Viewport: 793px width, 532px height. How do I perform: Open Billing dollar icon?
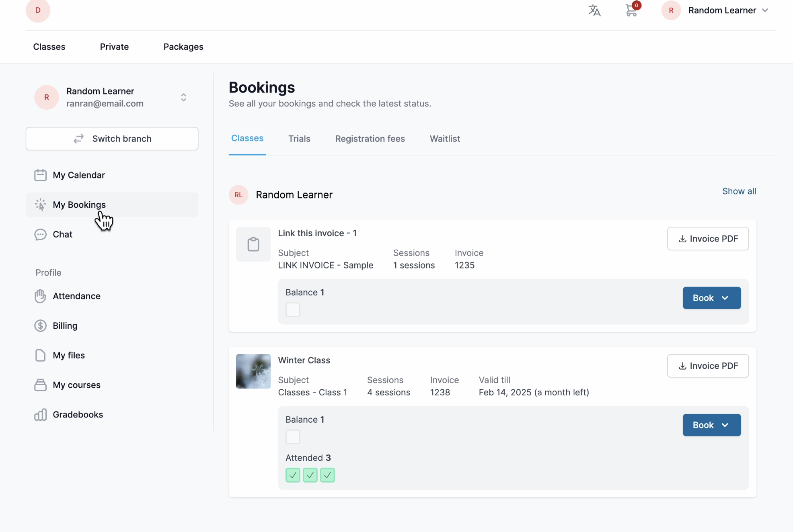click(40, 325)
